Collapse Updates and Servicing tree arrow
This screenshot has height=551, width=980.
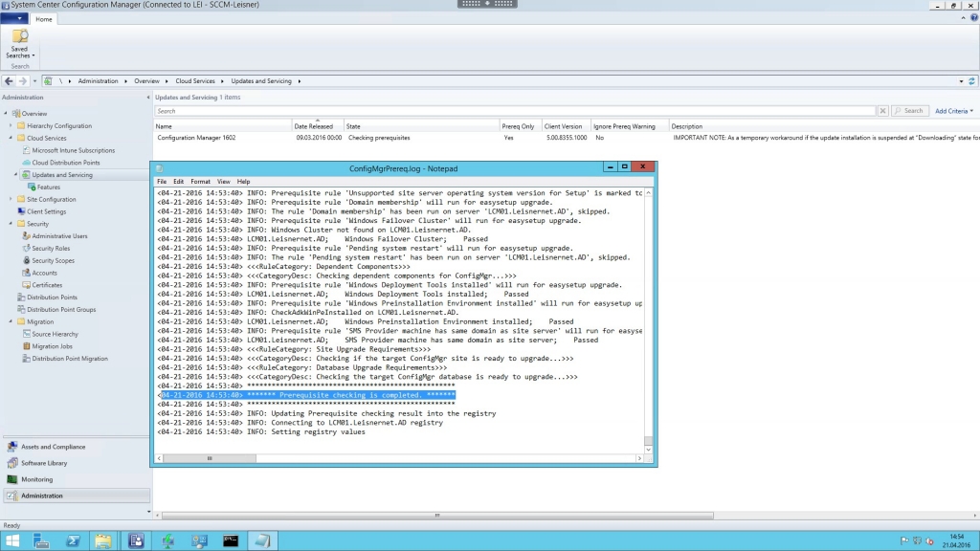(15, 175)
